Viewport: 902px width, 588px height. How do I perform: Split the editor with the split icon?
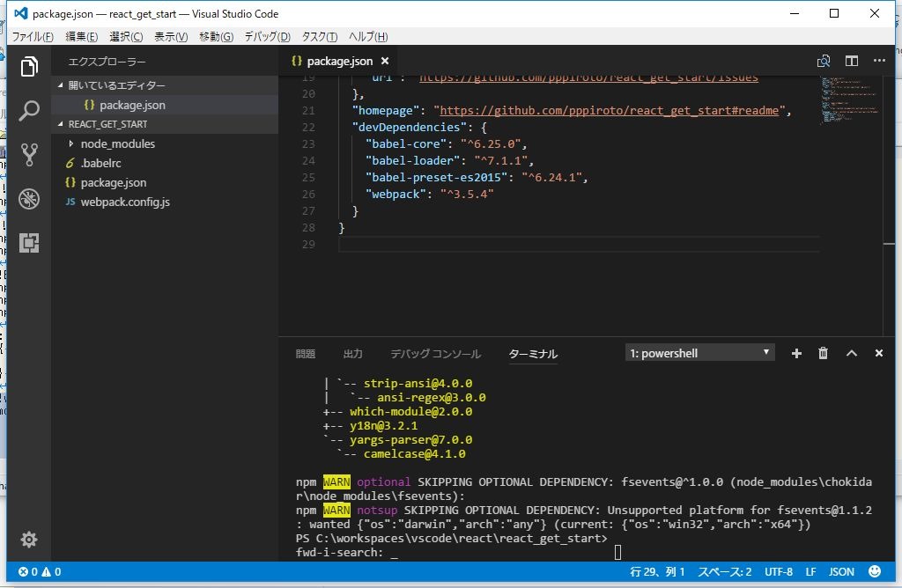pos(851,61)
